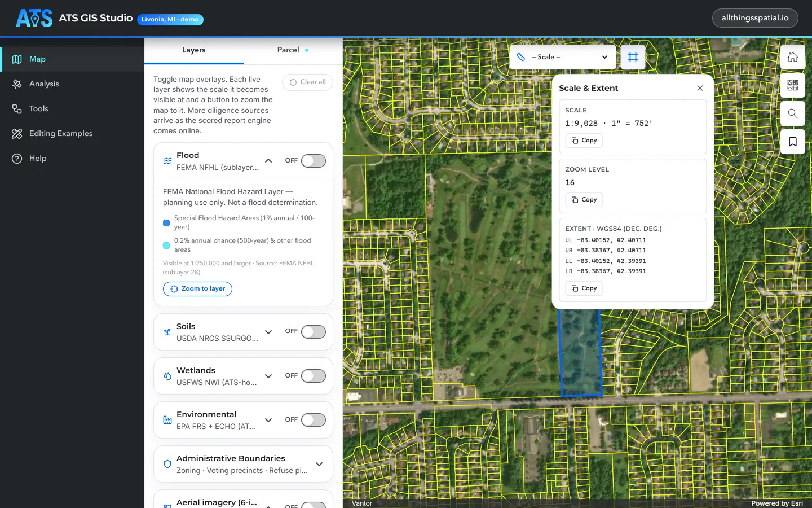Click the Livonia, MI demo badge

tap(170, 20)
